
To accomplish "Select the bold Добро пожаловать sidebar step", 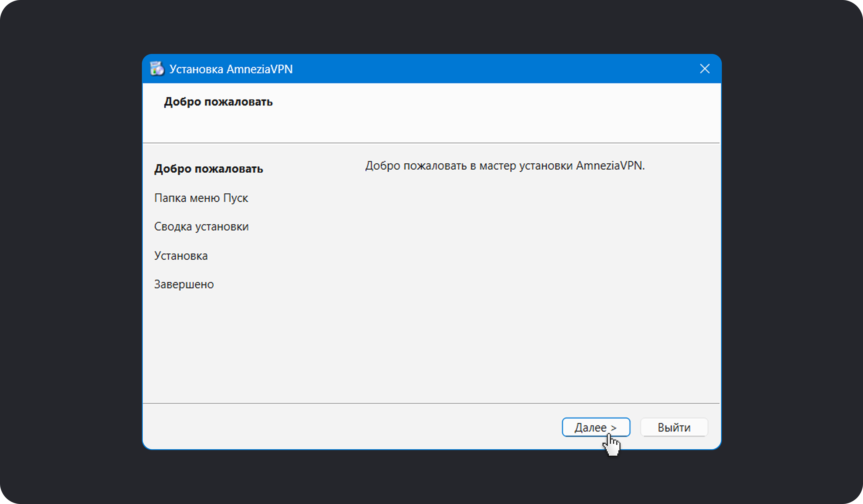I will (208, 169).
